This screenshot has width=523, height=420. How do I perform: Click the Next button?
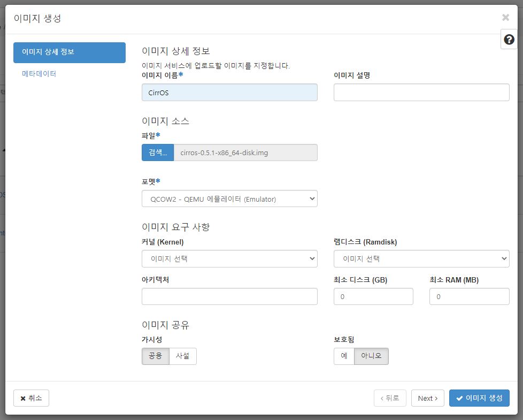coord(428,398)
